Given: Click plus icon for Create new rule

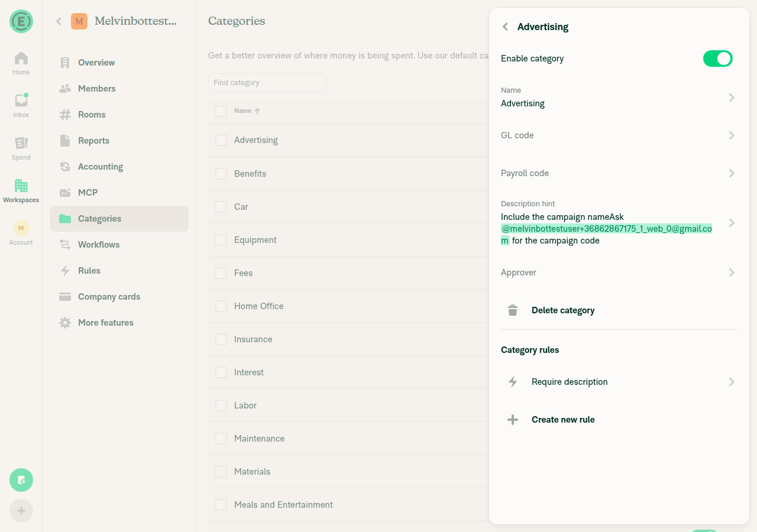Looking at the screenshot, I should point(513,420).
